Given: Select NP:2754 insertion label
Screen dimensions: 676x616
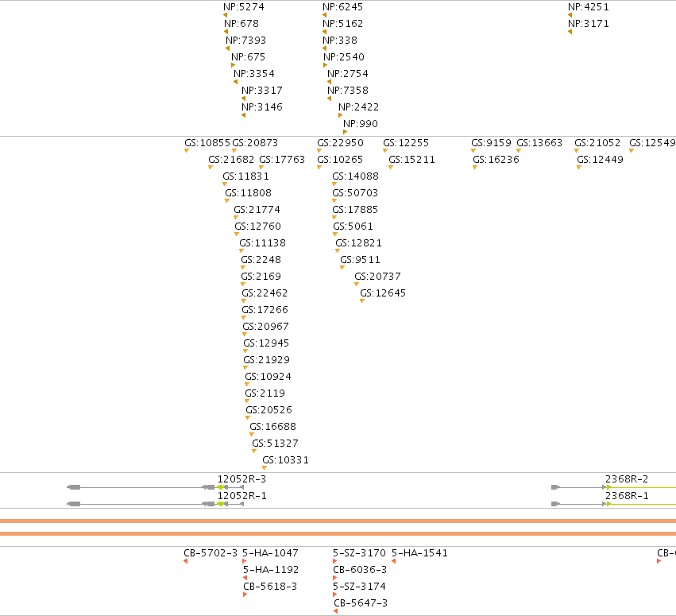Looking at the screenshot, I should point(347,74).
